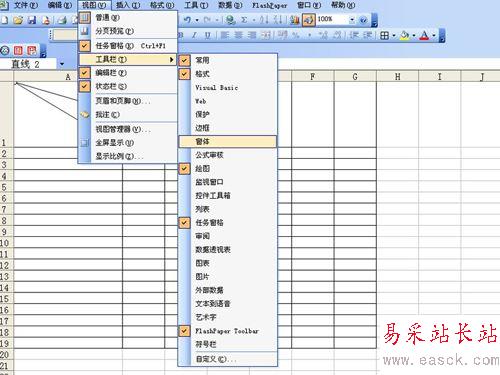This screenshot has height=375, width=500.
Task: Open the Redo history dropdown arrow
Action: 217,20
